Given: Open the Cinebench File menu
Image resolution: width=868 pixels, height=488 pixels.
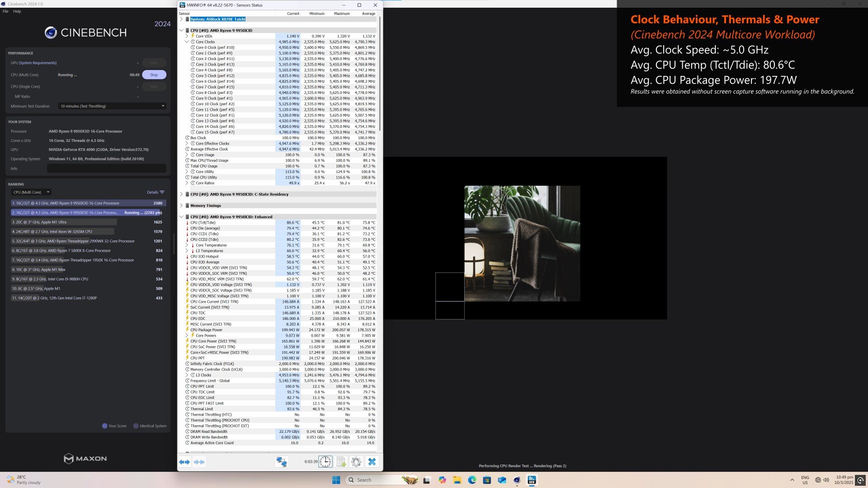Looking at the screenshot, I should (5, 11).
